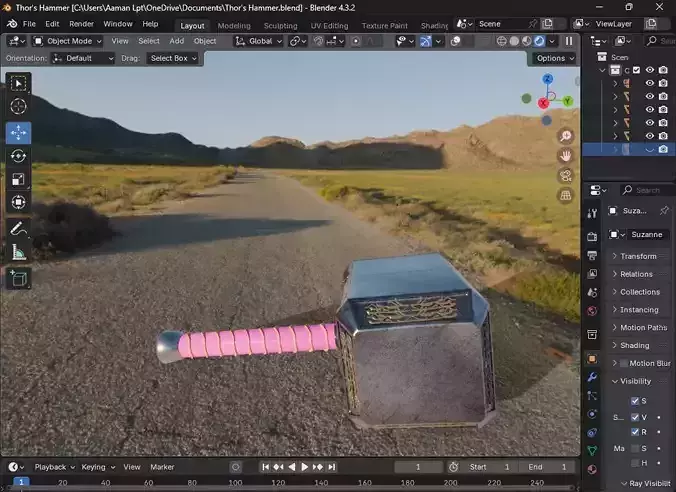Uncheck the Viewports visibility checkbox
Image resolution: width=676 pixels, height=492 pixels.
(635, 417)
